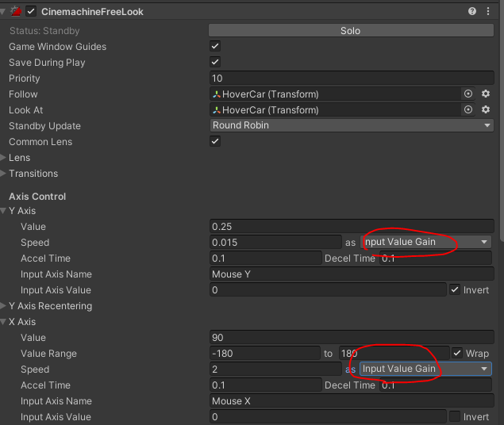Click Value Range minimum field -180
504x425 pixels.
click(x=265, y=353)
